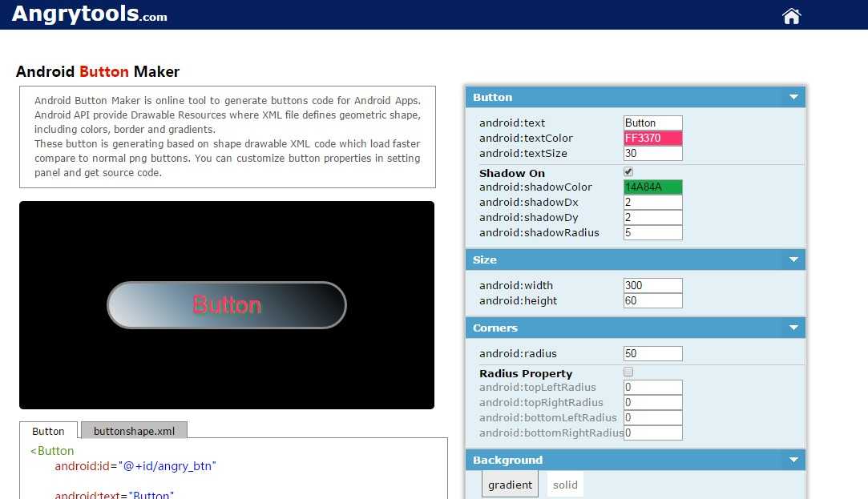Click the android:textColor label
Screen dimensions: 868x499
click(526, 138)
